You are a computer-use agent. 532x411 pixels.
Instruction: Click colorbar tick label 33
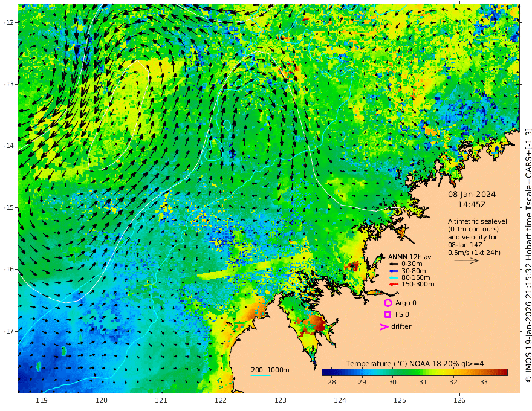coord(484,382)
